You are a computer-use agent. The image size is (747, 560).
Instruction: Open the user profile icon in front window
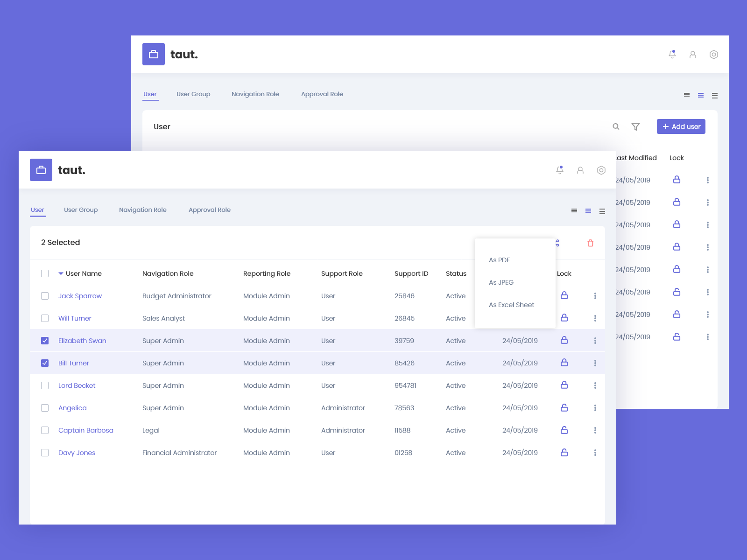click(580, 170)
